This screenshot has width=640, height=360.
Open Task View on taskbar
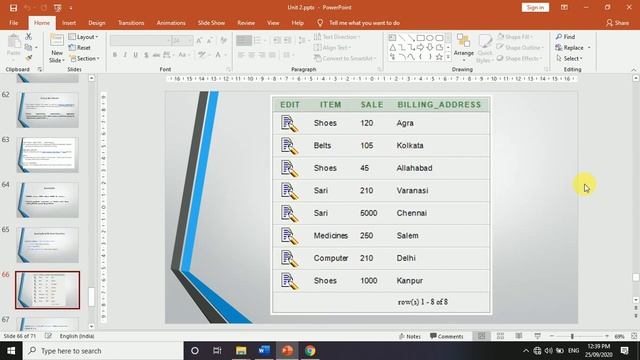[217, 351]
